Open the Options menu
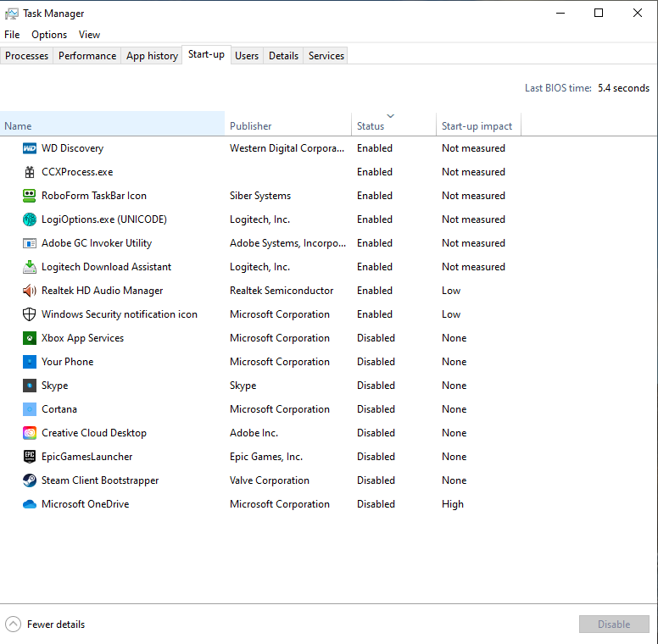Image resolution: width=658 pixels, height=644 pixels. coord(49,35)
